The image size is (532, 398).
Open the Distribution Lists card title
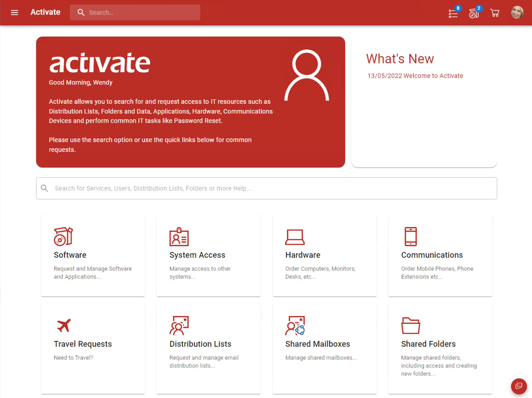(x=200, y=344)
